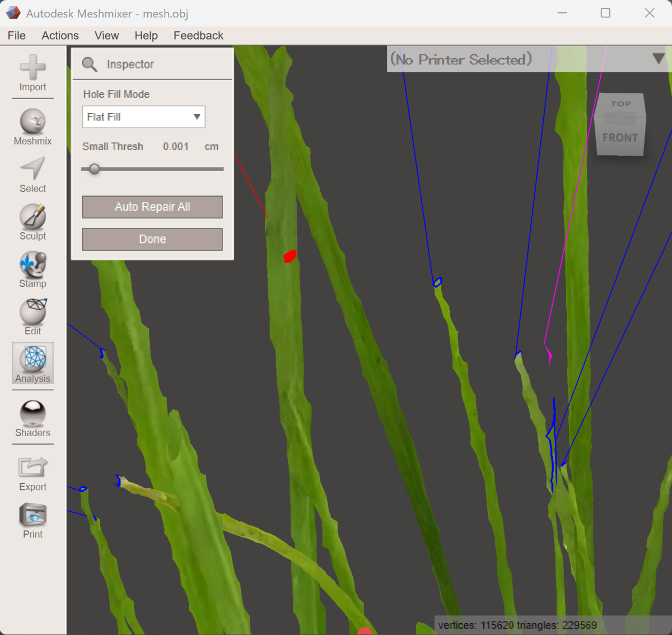Toggle the Analysis tool panel
Screen dimensions: 672x635
[32, 363]
